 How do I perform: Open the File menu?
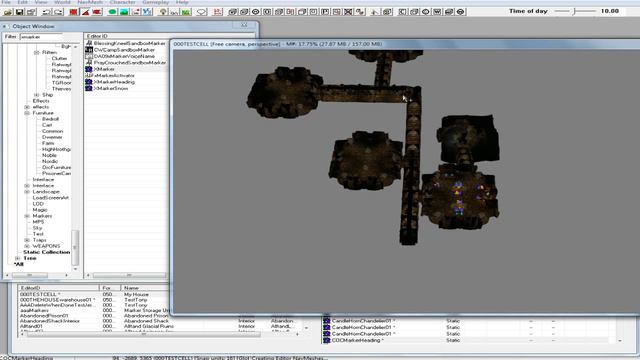[6, 2]
